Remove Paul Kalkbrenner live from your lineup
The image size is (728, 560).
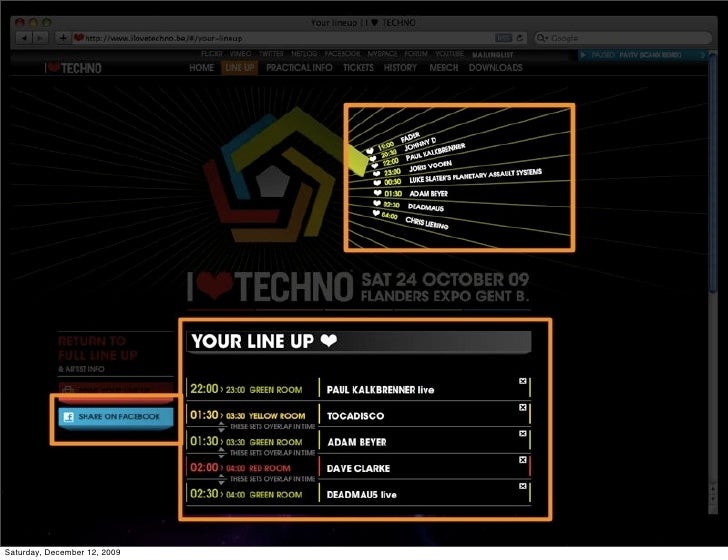522,381
